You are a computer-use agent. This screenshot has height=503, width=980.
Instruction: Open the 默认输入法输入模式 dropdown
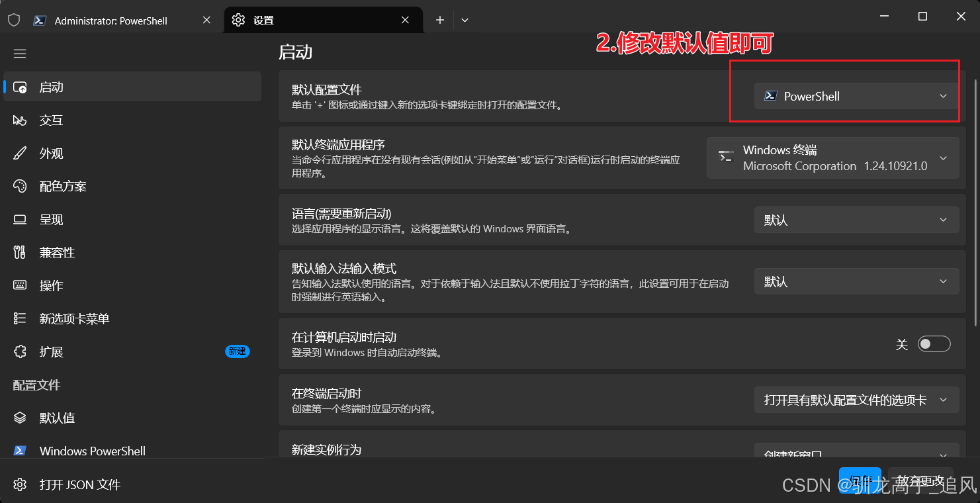point(856,281)
